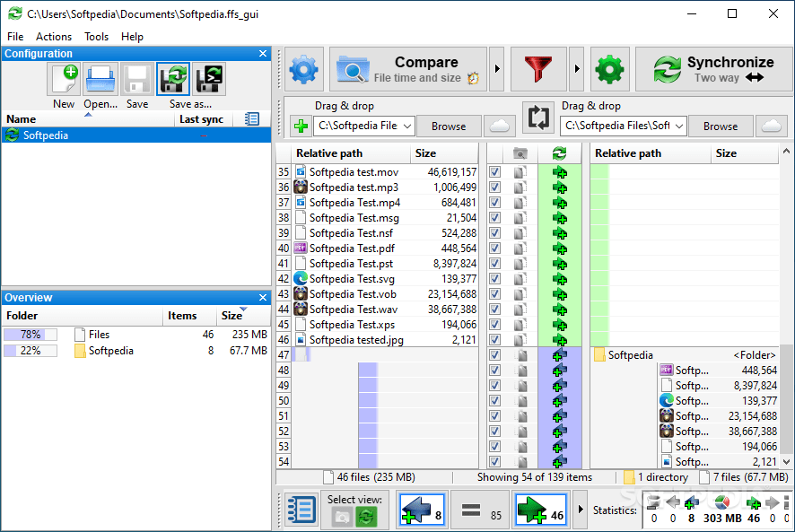
Task: Select Files row in Overview
Action: click(136, 335)
